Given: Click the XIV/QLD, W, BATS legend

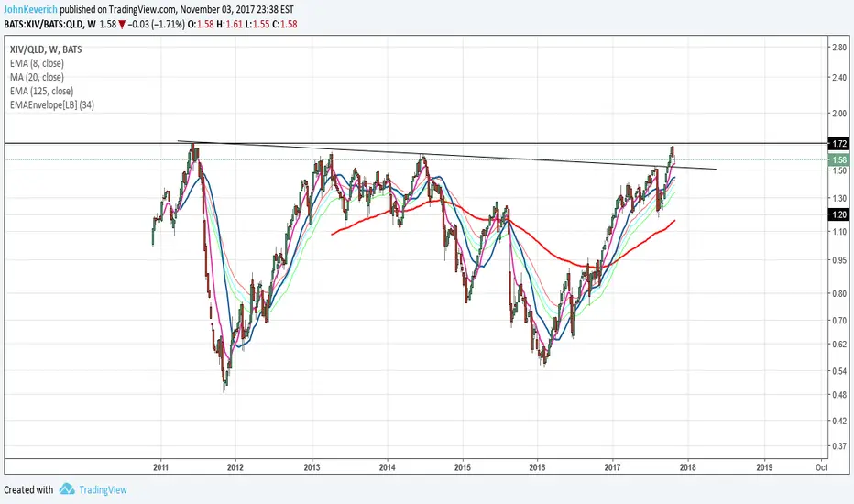Looking at the screenshot, I should 46,49.
